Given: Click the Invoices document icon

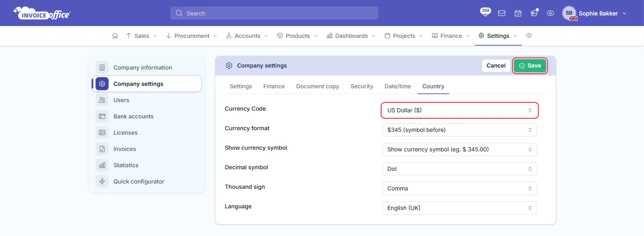Looking at the screenshot, I should coord(102,149).
